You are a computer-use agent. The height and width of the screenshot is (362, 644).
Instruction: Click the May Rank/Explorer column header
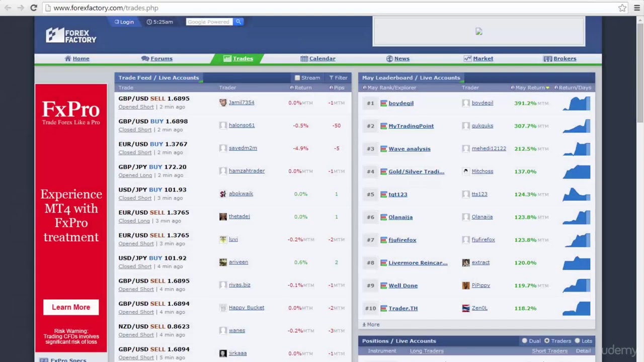click(389, 87)
